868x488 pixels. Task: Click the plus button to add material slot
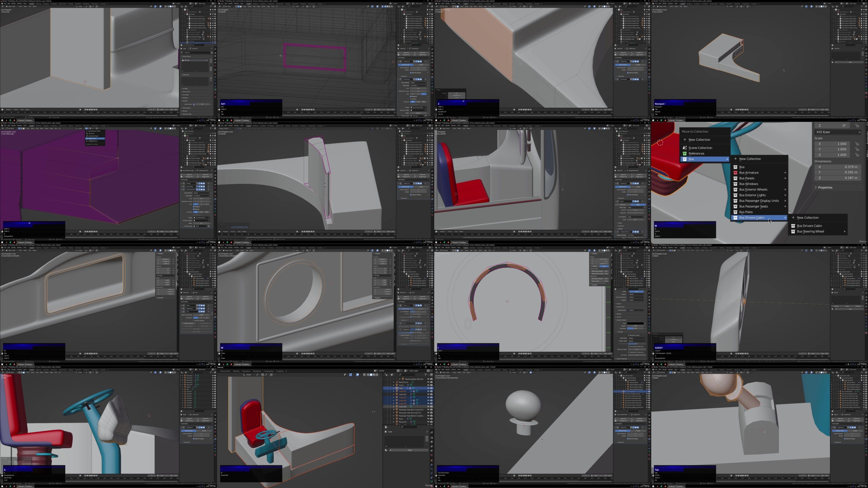coord(427,438)
